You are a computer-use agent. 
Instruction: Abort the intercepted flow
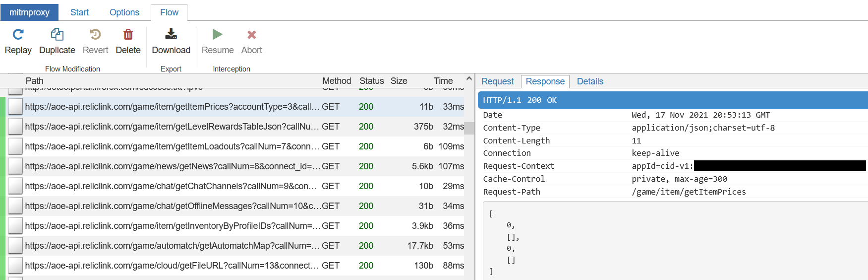tap(251, 42)
